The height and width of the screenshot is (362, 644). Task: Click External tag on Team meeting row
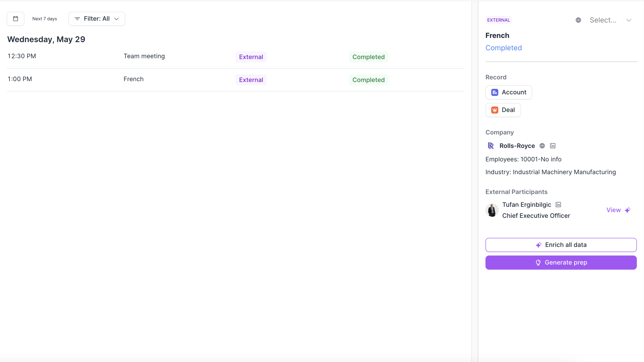tap(251, 57)
